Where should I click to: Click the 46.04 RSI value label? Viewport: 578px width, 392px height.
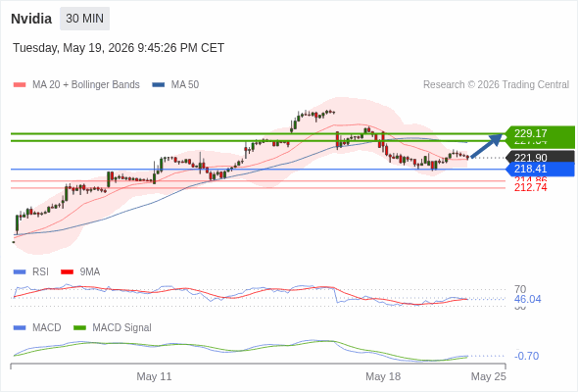pos(527,299)
